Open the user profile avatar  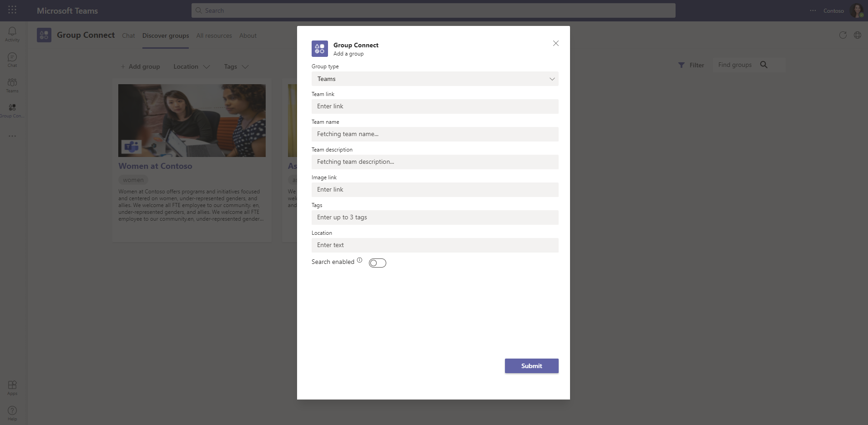(x=857, y=10)
